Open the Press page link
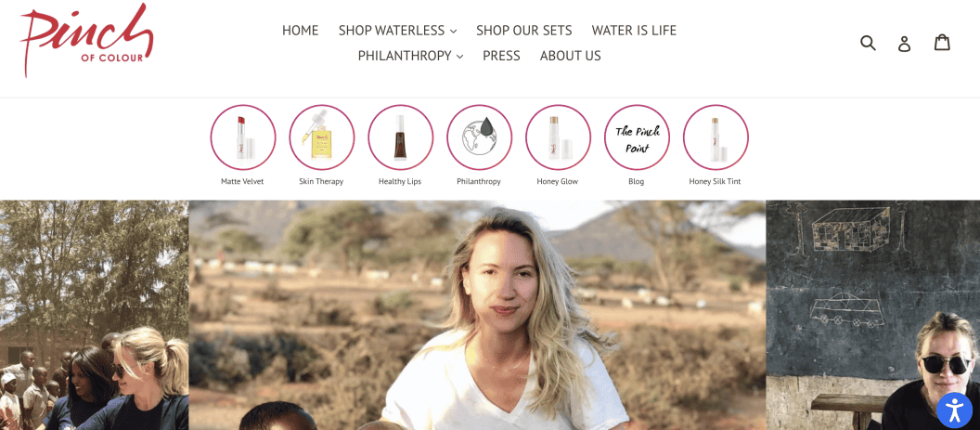This screenshot has width=980, height=430. (501, 56)
